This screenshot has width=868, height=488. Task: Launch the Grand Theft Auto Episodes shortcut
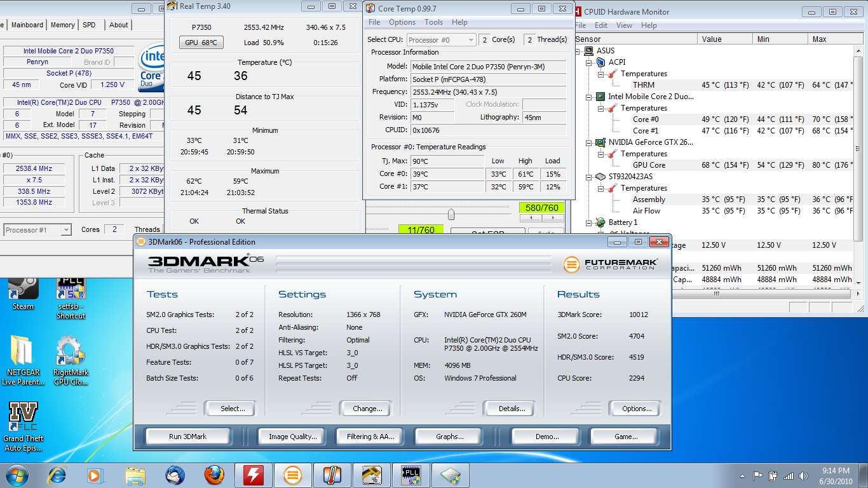pyautogui.click(x=23, y=417)
